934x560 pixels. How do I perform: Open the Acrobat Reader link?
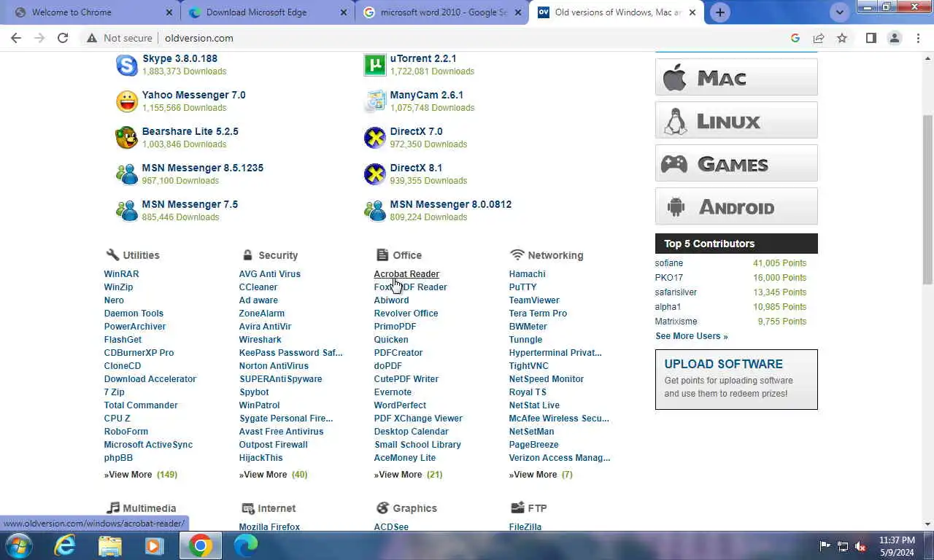coord(406,274)
